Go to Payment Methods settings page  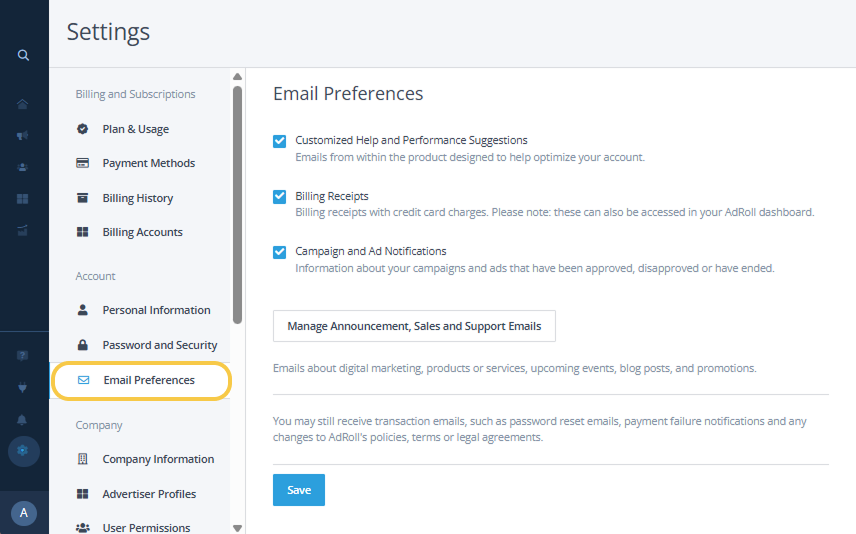point(148,163)
